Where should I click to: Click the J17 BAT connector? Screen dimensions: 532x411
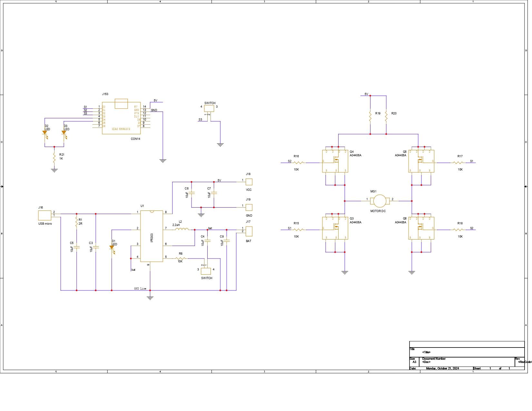tap(249, 231)
